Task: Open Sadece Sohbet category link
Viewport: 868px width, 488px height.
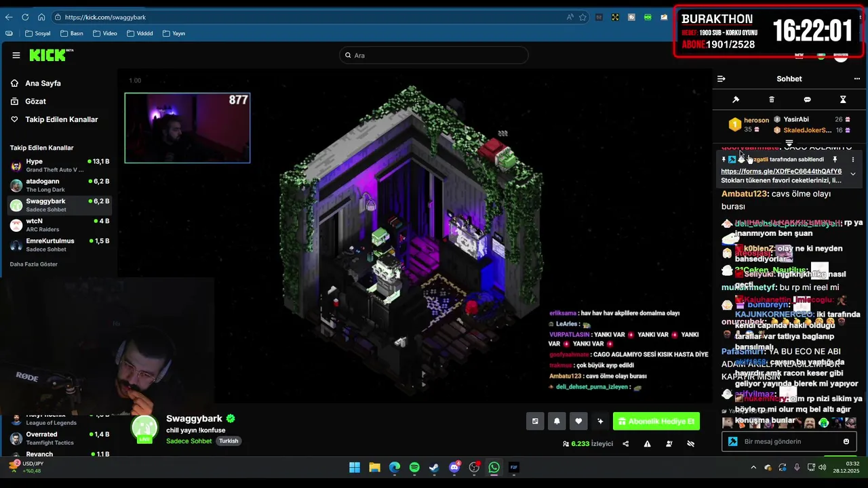Action: (189, 441)
